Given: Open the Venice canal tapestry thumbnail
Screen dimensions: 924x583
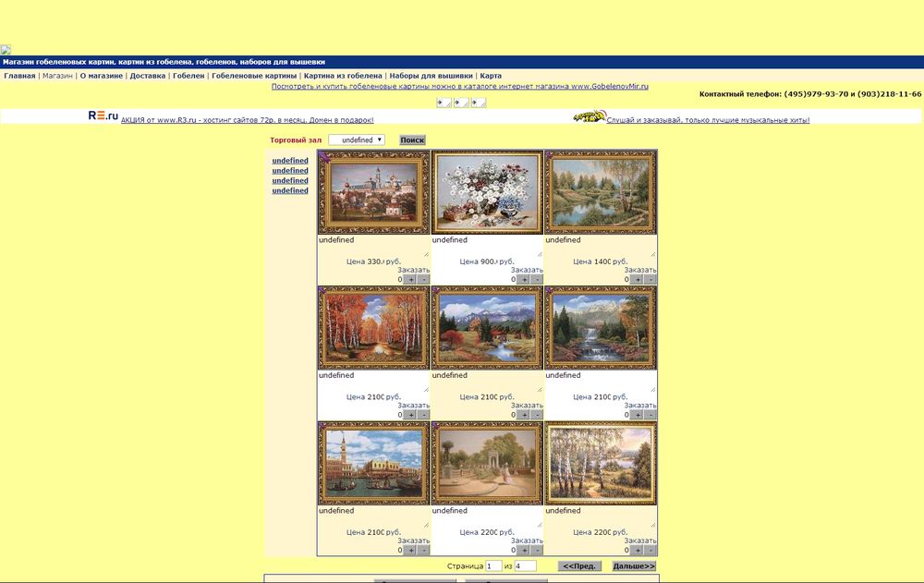Looking at the screenshot, I should pyautogui.click(x=373, y=463).
